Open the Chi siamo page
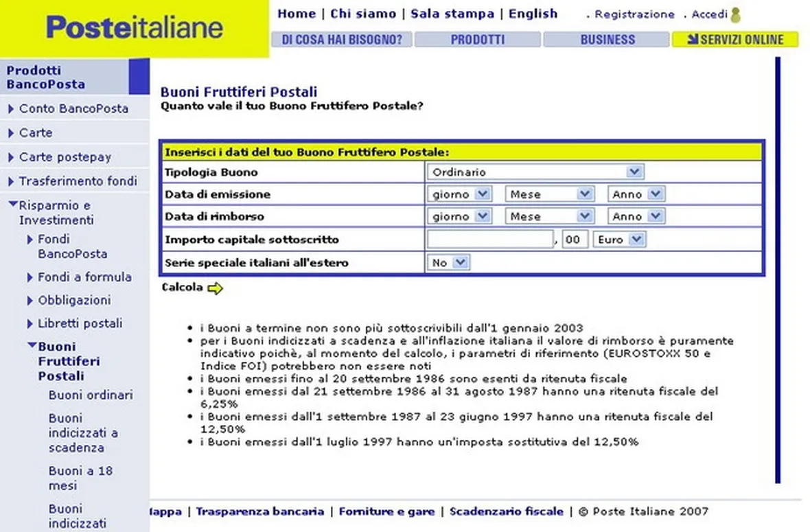The image size is (810, 532). tap(363, 14)
